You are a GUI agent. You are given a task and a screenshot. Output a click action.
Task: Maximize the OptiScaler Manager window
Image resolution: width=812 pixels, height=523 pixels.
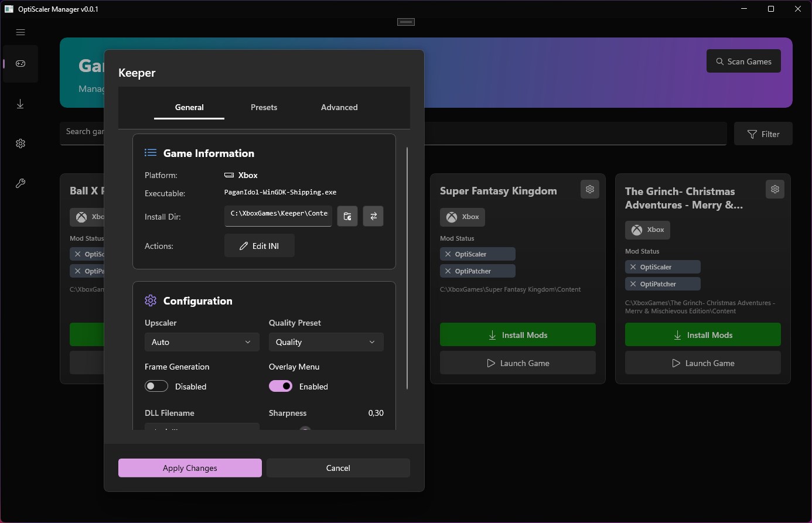[x=771, y=9]
